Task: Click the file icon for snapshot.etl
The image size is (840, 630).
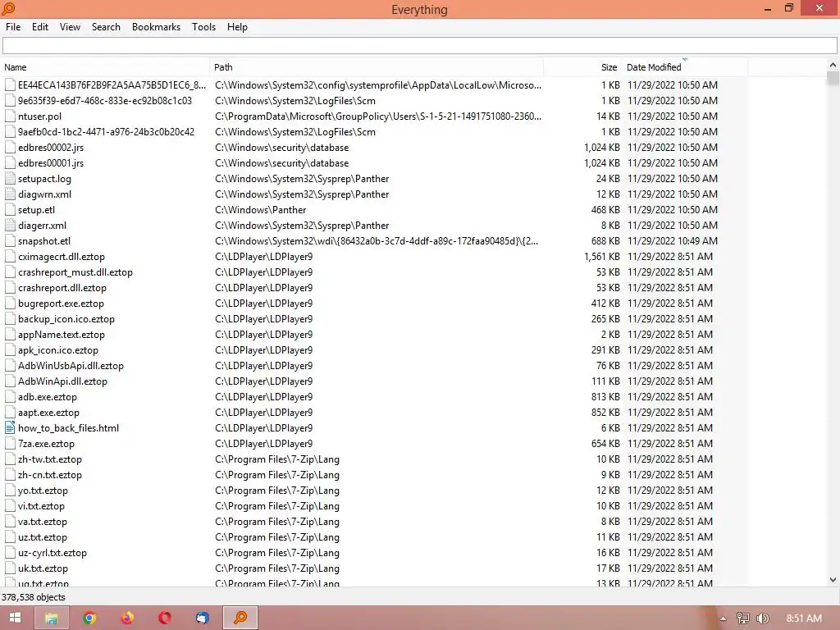Action: tap(10, 240)
